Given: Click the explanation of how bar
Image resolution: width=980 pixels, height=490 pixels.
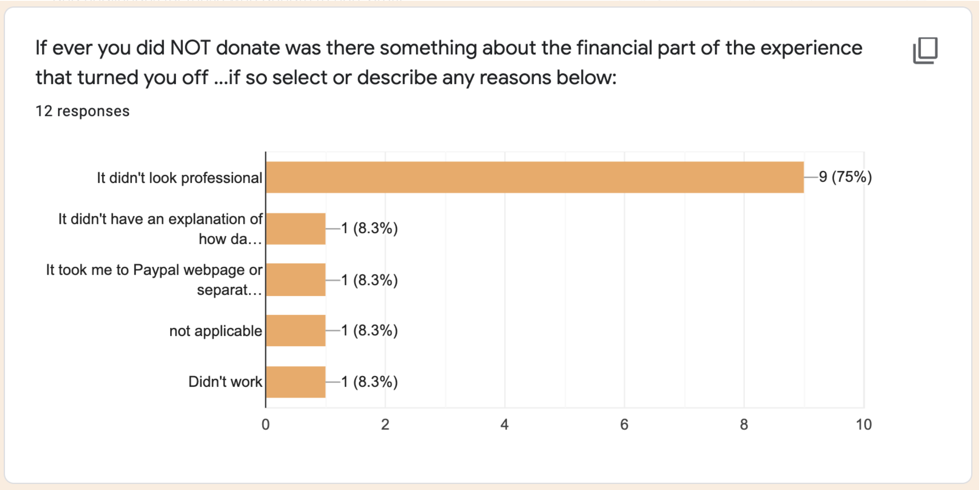Looking at the screenshot, I should (x=296, y=229).
